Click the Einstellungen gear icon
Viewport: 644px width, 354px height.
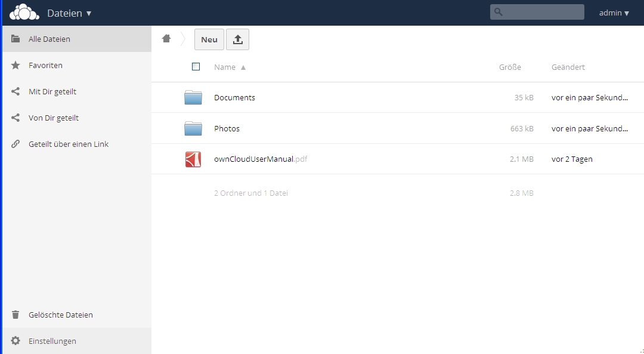pyautogui.click(x=15, y=341)
